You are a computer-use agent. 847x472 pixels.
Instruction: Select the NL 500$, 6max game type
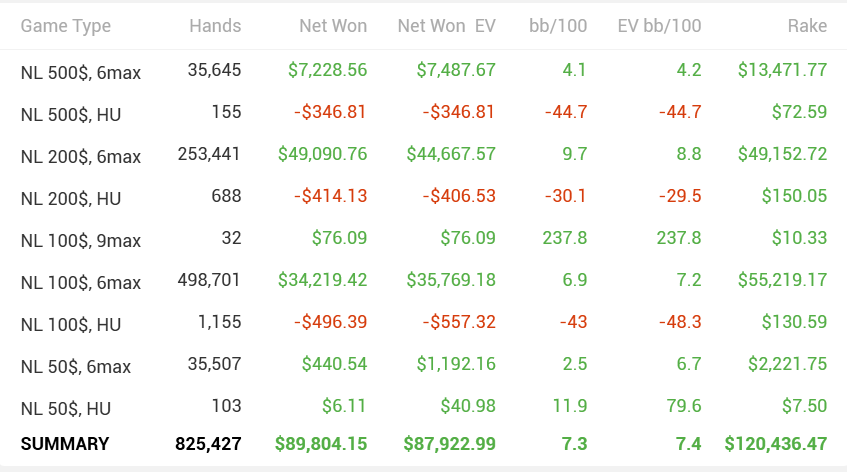pos(80,72)
